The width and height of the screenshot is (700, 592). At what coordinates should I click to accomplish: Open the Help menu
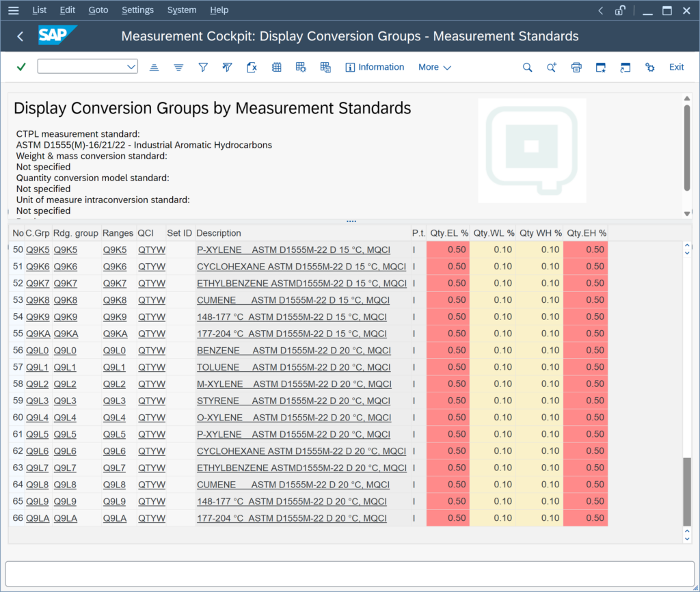click(x=219, y=10)
